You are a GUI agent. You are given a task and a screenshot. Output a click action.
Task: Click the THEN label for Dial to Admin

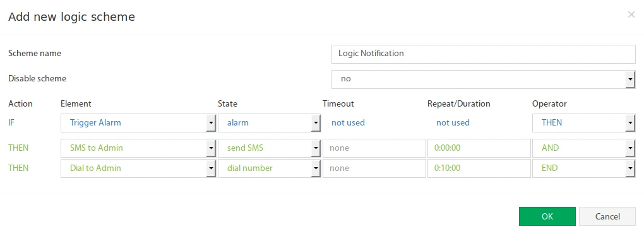[18, 168]
